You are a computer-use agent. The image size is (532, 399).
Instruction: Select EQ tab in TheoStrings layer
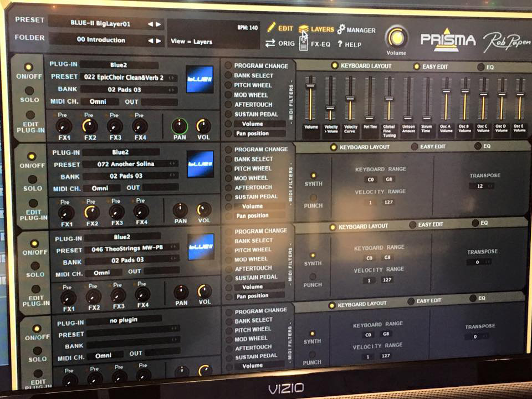[x=480, y=223]
